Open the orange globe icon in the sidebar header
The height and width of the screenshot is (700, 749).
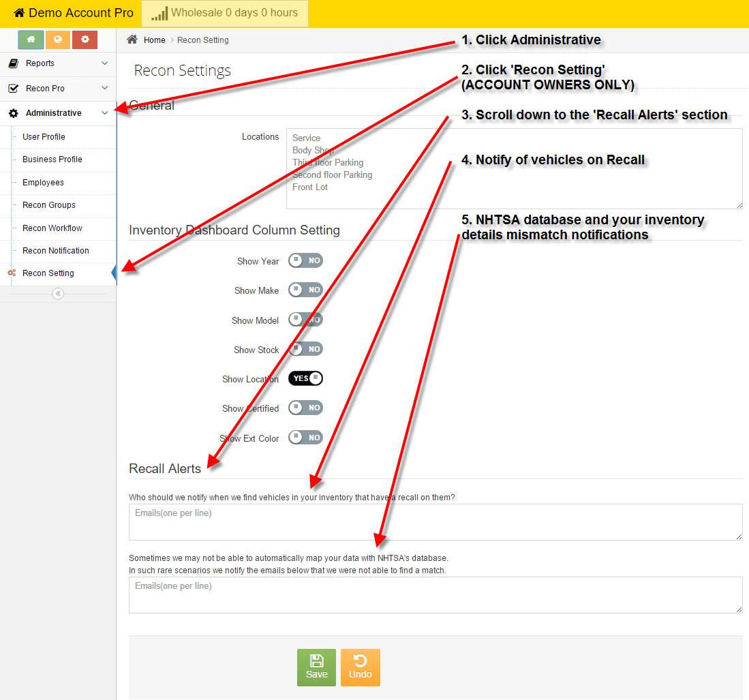58,40
